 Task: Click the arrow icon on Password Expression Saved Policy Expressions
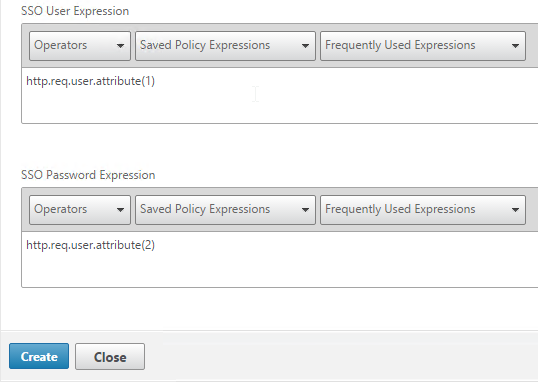click(305, 210)
